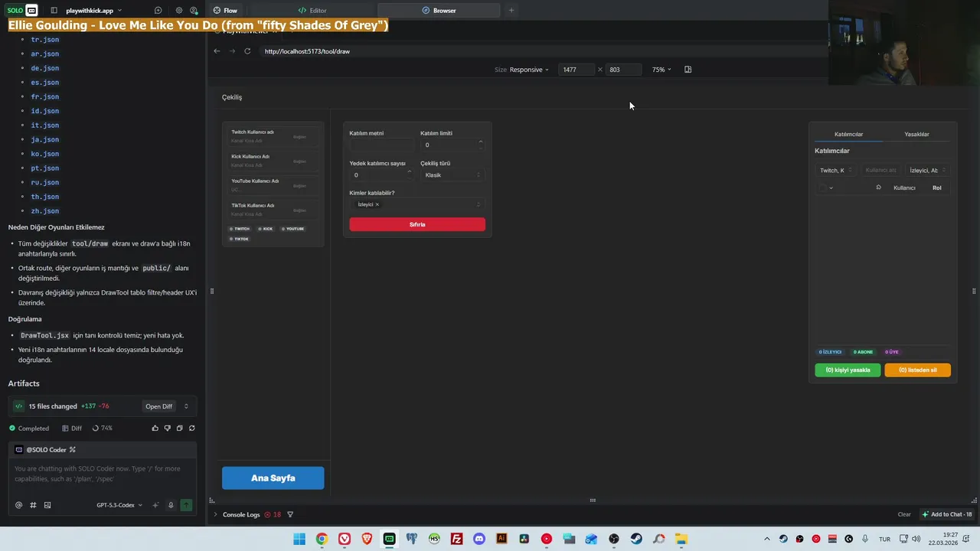Open the user account icon
The height and width of the screenshot is (551, 980).
tap(194, 11)
